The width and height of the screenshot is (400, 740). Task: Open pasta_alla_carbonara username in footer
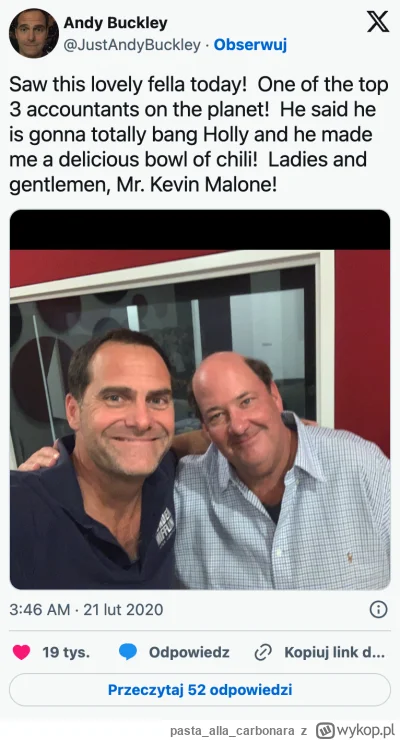(232, 731)
